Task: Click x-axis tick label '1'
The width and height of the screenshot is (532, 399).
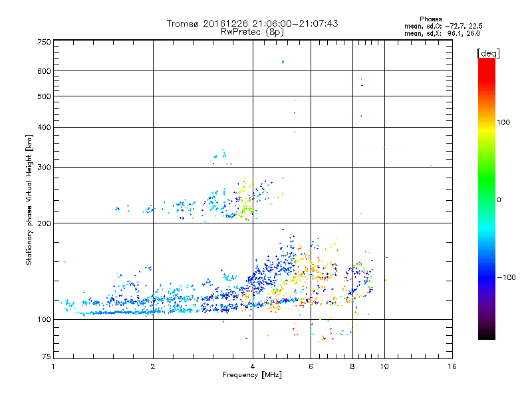Action: tap(53, 366)
